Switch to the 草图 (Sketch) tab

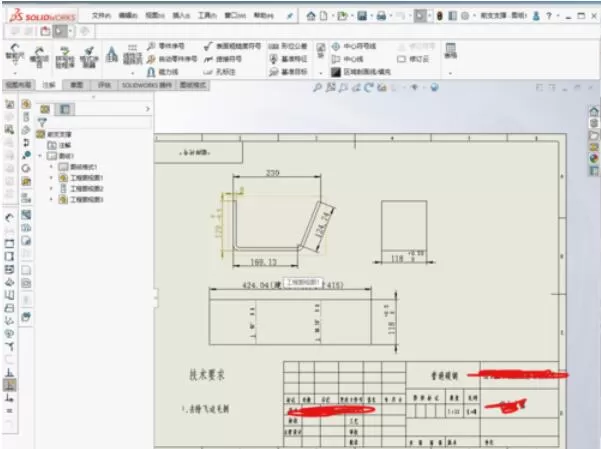tap(76, 85)
